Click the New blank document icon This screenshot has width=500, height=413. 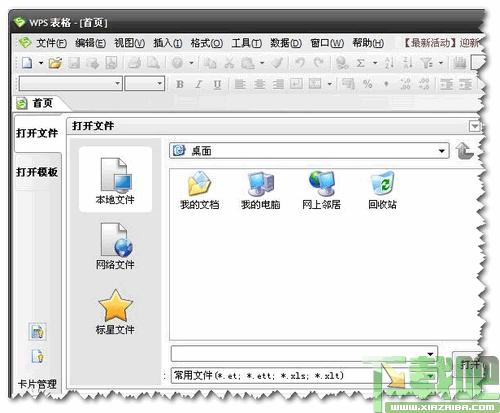[x=27, y=63]
